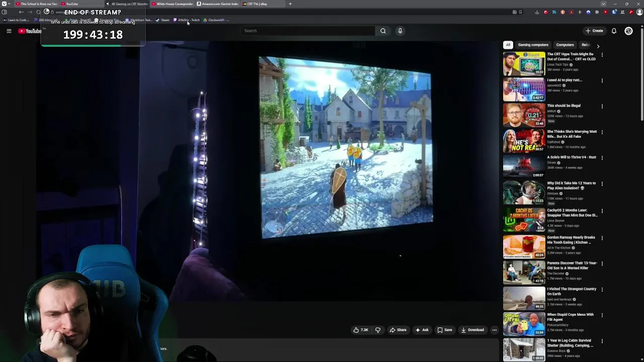
Task: Open the Linus Tech Tips channel name
Action: (x=557, y=65)
